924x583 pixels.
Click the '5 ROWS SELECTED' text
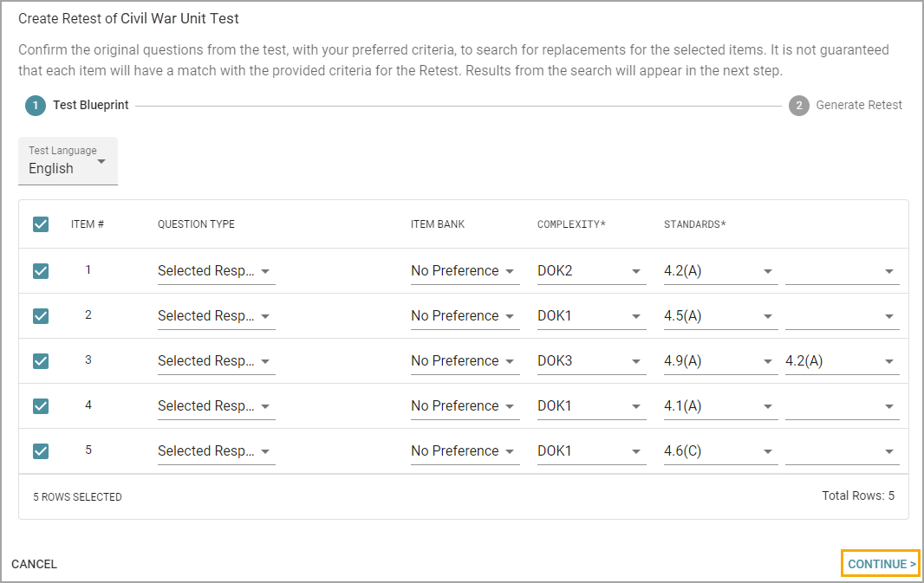point(77,497)
